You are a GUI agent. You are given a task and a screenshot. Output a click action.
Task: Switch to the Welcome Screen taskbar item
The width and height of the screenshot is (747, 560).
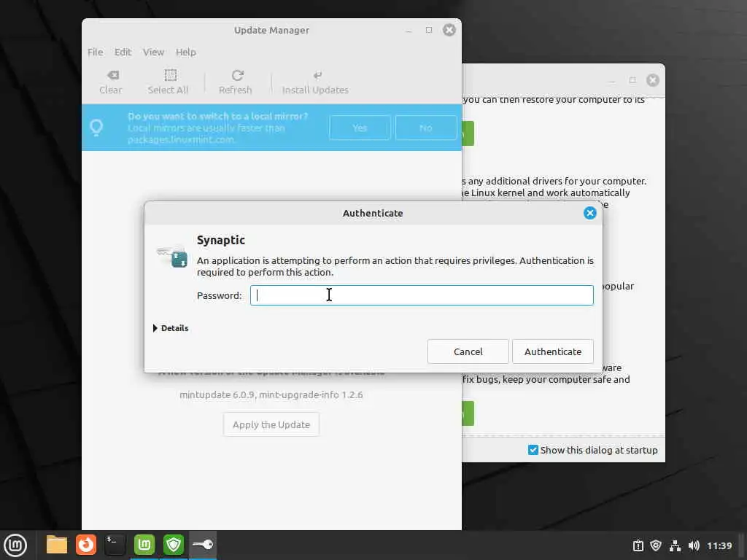pyautogui.click(x=144, y=545)
